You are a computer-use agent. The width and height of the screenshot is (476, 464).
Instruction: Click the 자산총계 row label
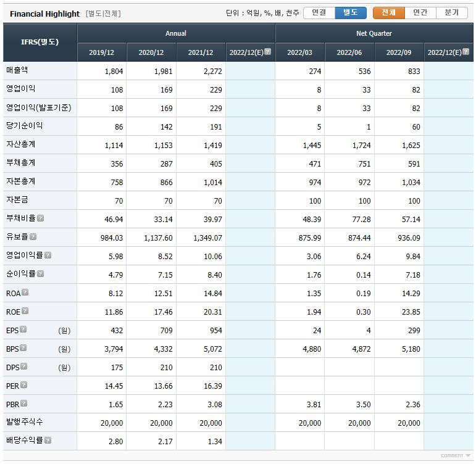click(20, 144)
